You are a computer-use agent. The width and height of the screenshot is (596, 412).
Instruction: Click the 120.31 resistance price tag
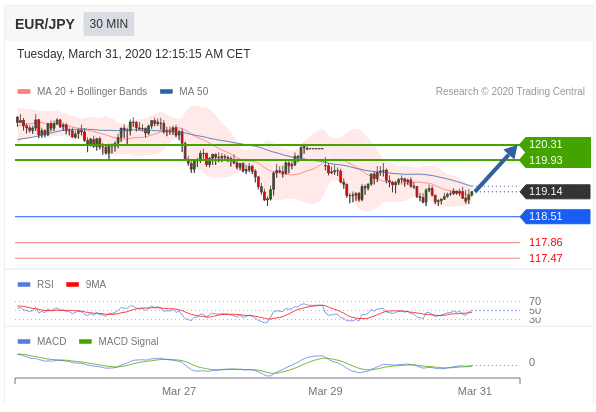pos(555,144)
